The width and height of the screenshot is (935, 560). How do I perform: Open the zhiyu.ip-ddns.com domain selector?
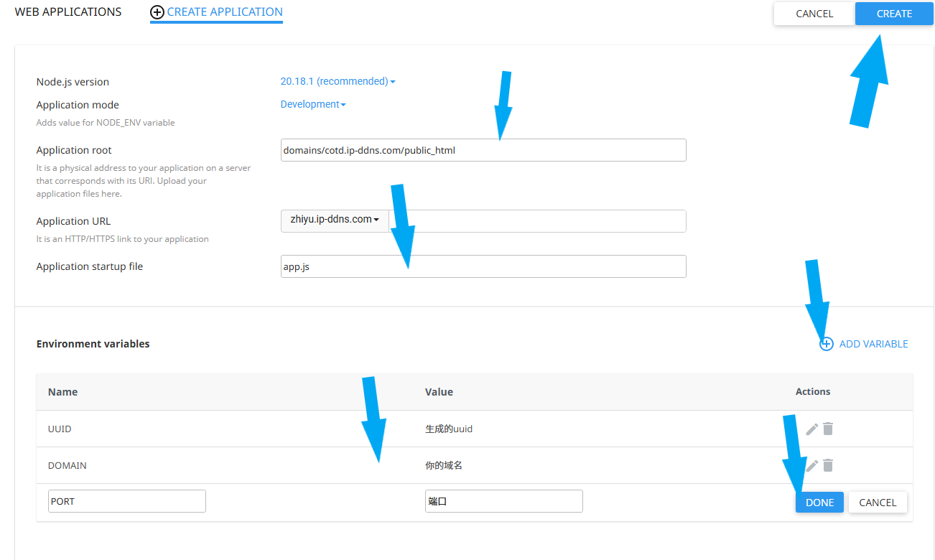pos(334,220)
